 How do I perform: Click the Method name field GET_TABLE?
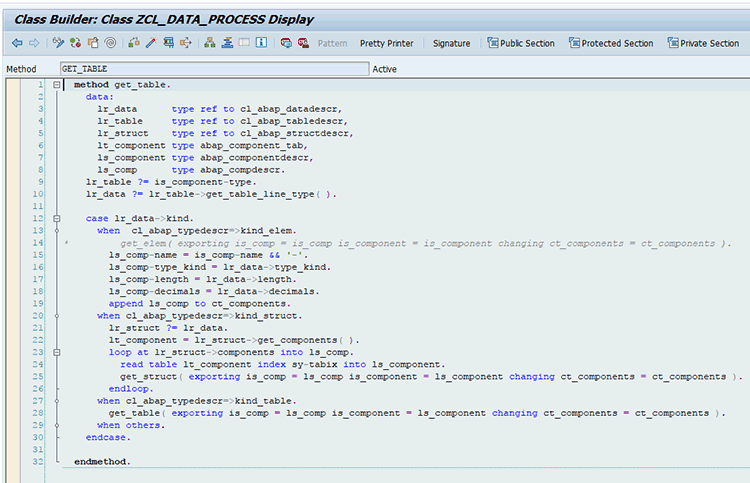[x=215, y=69]
